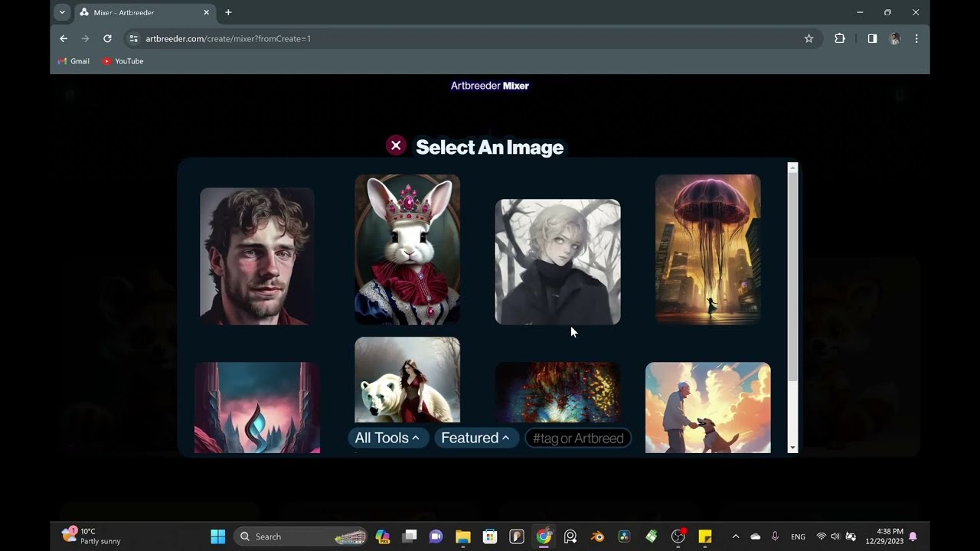This screenshot has width=980, height=551.
Task: Open the tab search dropdown
Action: point(62,12)
